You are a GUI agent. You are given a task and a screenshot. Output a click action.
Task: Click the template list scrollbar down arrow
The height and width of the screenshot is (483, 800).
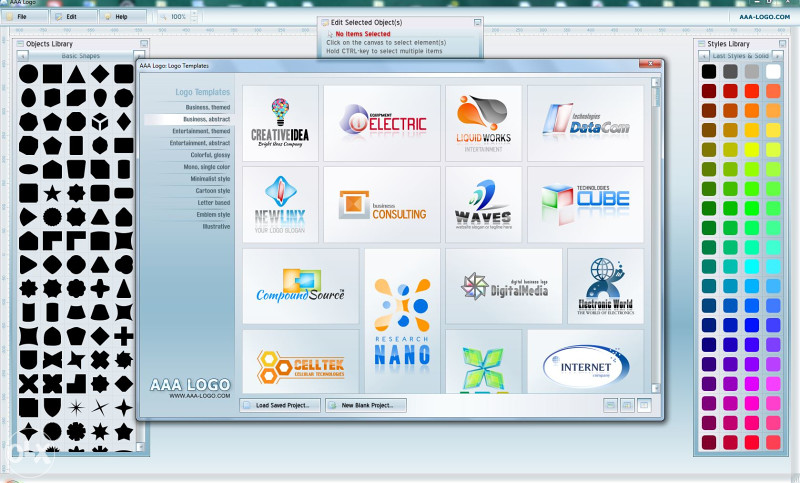coord(656,388)
